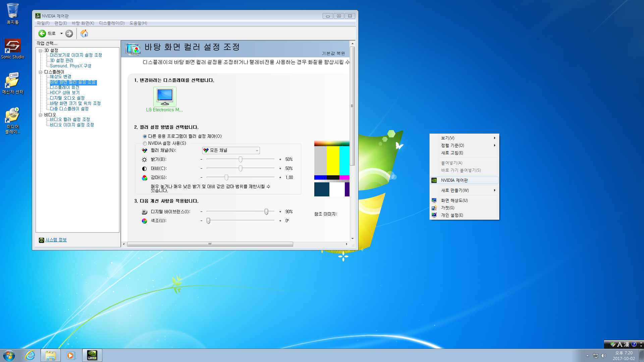
Task: Collapse the 3D 설정 tree node
Action: tap(41, 51)
